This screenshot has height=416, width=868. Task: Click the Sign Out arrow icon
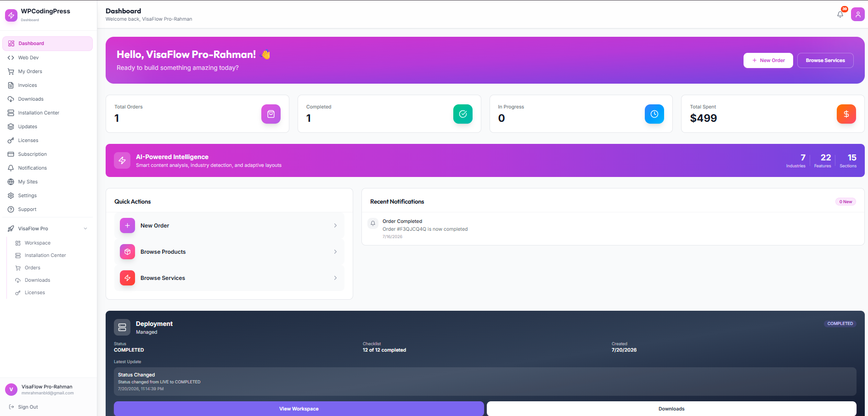coord(11,407)
